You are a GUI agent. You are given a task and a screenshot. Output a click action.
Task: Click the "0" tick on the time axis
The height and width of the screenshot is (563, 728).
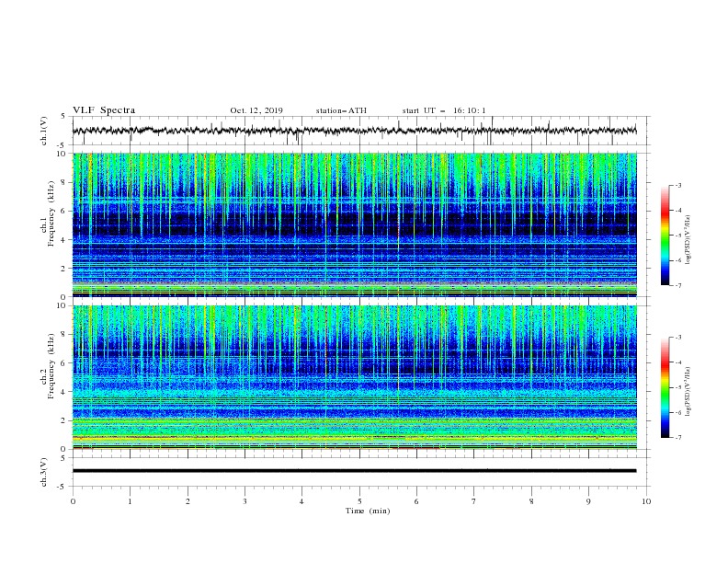click(73, 501)
